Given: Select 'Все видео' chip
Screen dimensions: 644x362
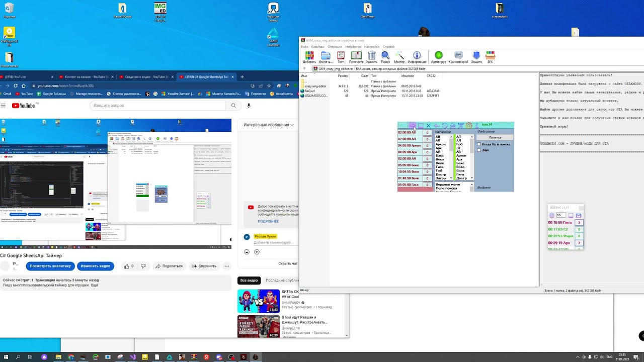Looking at the screenshot, I should tap(249, 280).
